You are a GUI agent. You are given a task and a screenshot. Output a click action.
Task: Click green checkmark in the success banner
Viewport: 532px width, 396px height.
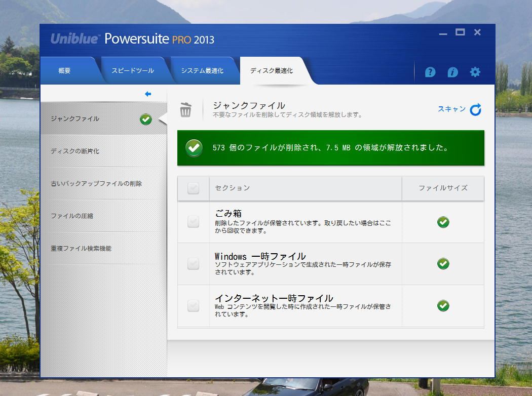click(194, 148)
